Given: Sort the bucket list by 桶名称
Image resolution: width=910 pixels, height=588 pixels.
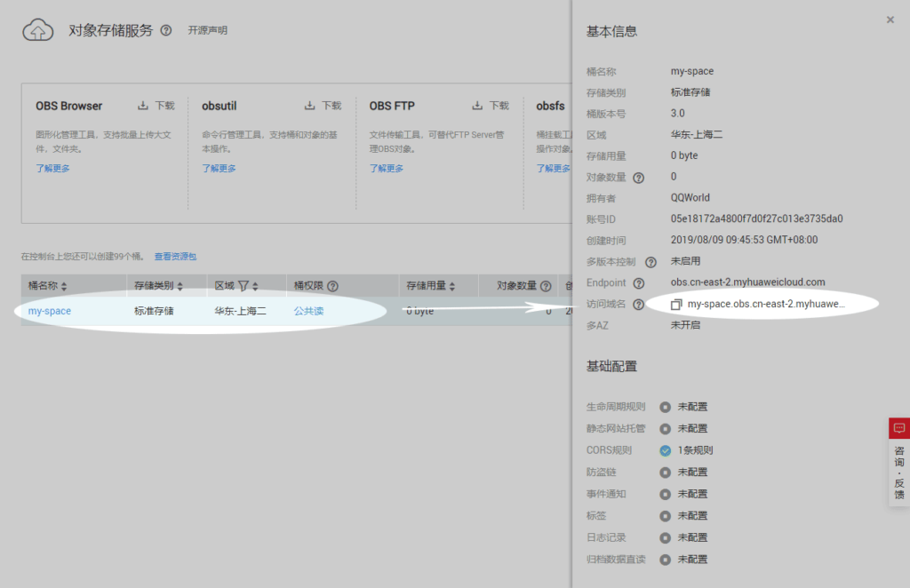Looking at the screenshot, I should [64, 286].
